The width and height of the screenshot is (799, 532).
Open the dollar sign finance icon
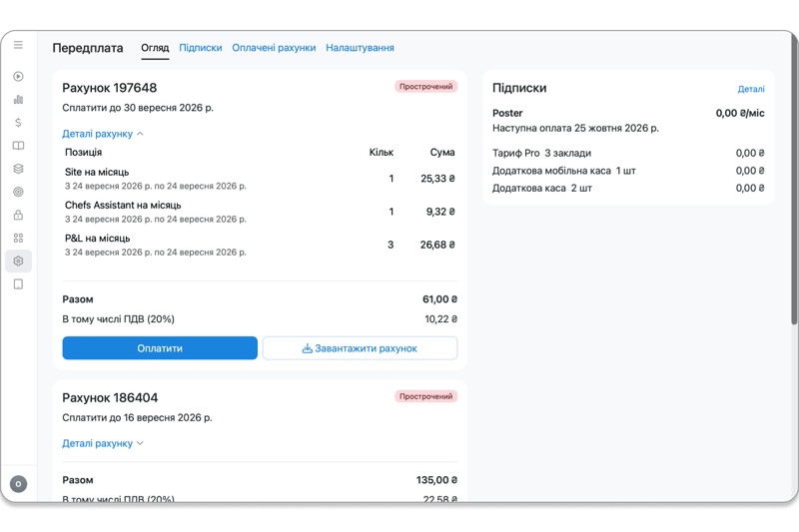18,122
